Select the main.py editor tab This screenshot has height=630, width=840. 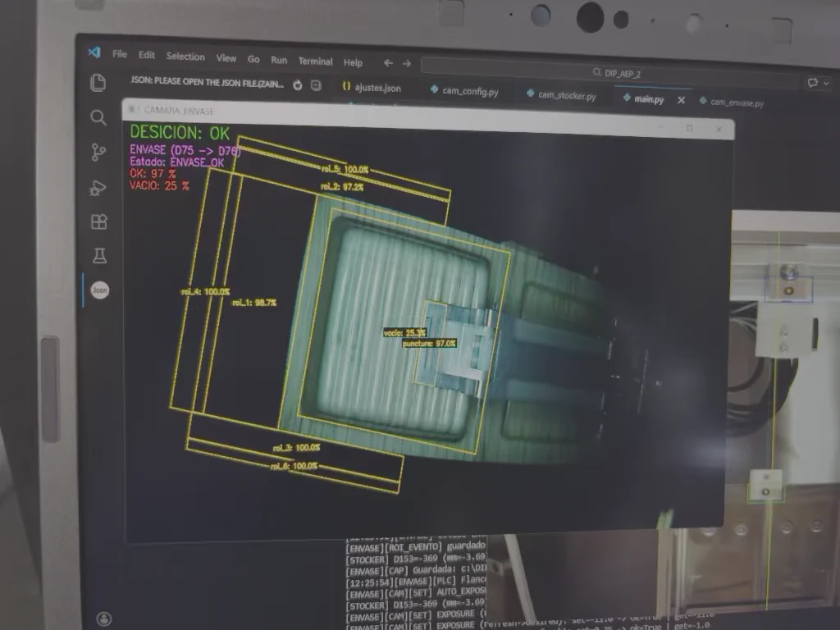[643, 99]
